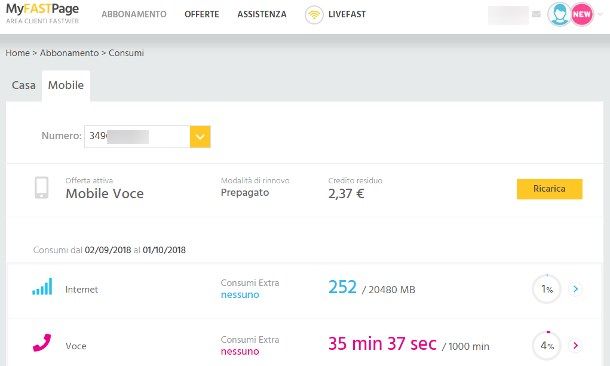Click the Internet 1% progress circle
Screen dimensions: 610x366
pos(547,289)
